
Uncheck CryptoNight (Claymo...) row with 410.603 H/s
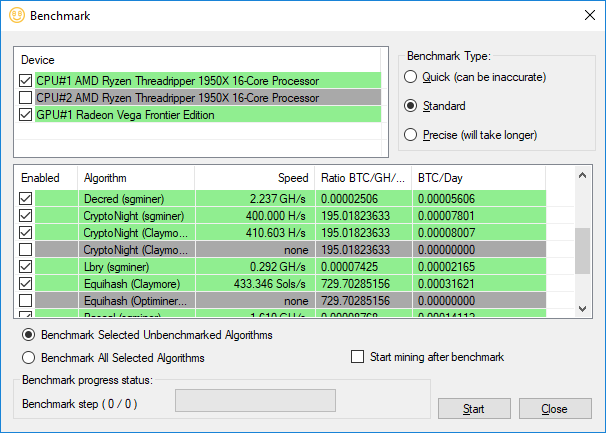pos(26,232)
